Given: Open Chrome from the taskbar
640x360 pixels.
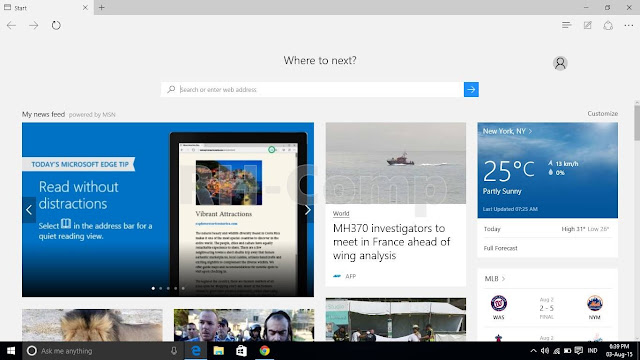Looking at the screenshot, I should [264, 351].
